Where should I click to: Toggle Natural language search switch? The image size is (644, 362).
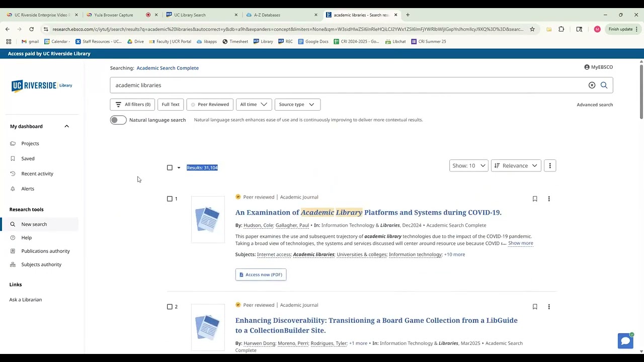[118, 120]
